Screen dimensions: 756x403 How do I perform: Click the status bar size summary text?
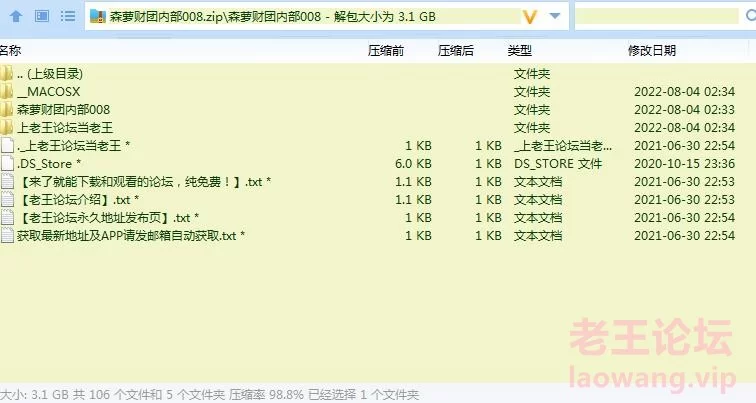[x=209, y=395]
